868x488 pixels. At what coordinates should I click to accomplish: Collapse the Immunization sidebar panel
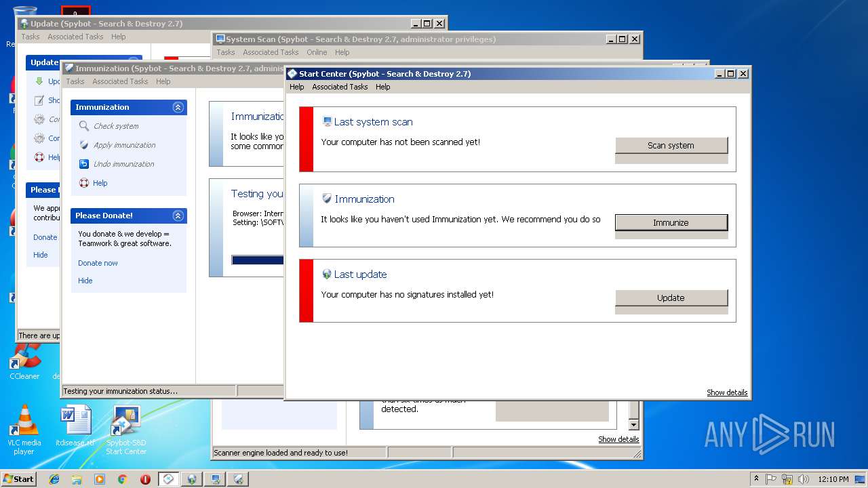tap(178, 107)
